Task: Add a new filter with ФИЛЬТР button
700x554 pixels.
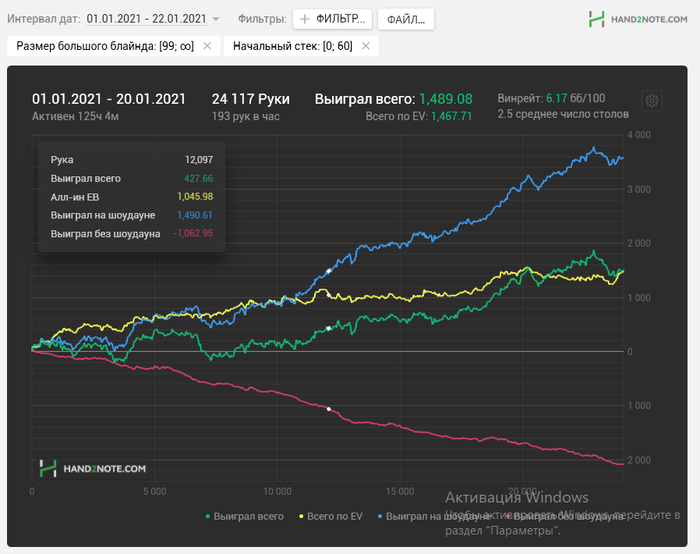Action: (333, 19)
